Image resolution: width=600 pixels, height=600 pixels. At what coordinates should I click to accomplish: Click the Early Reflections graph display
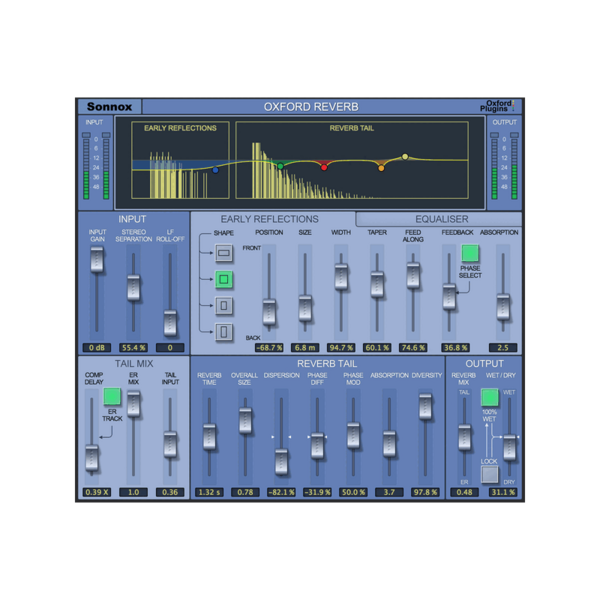(x=180, y=160)
